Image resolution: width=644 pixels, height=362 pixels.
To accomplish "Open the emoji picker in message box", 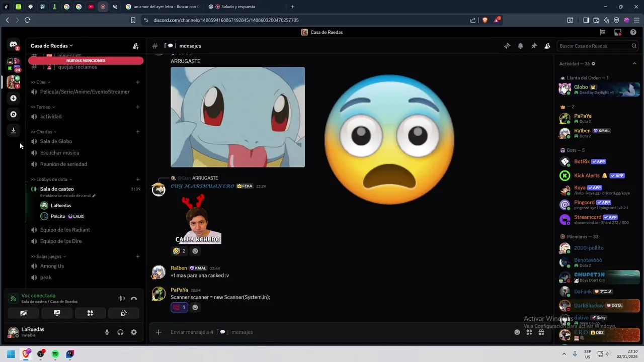I will click(x=517, y=332).
